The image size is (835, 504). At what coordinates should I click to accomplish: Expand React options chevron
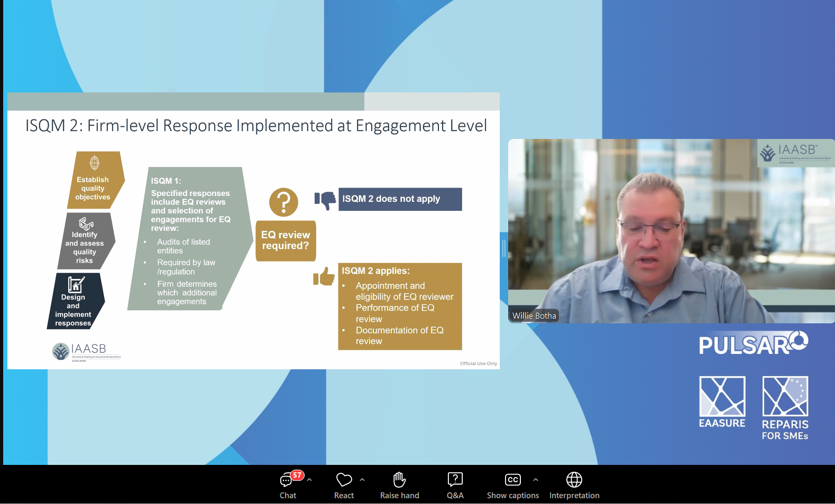pos(362,480)
